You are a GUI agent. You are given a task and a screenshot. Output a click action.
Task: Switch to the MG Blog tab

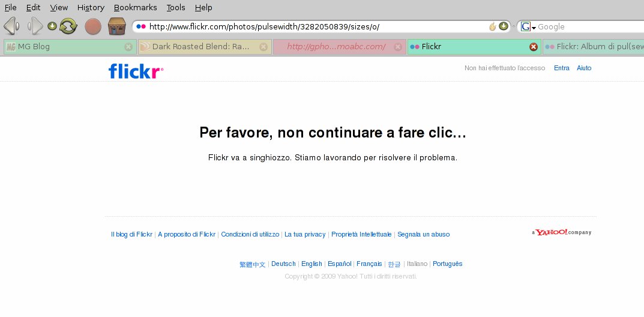pos(70,47)
